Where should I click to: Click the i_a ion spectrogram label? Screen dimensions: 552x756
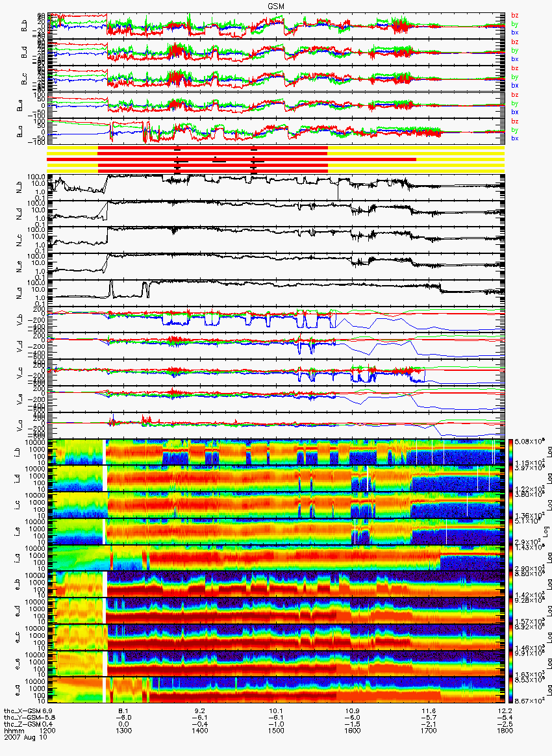tap(17, 558)
